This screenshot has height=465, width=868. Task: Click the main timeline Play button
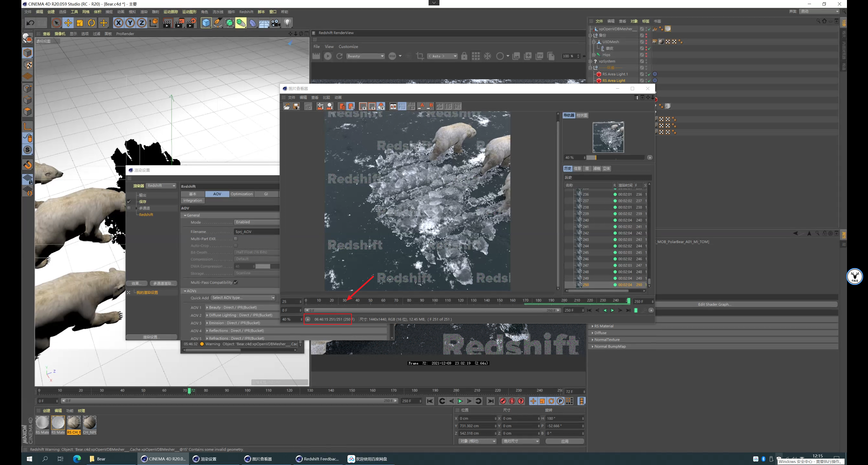460,401
